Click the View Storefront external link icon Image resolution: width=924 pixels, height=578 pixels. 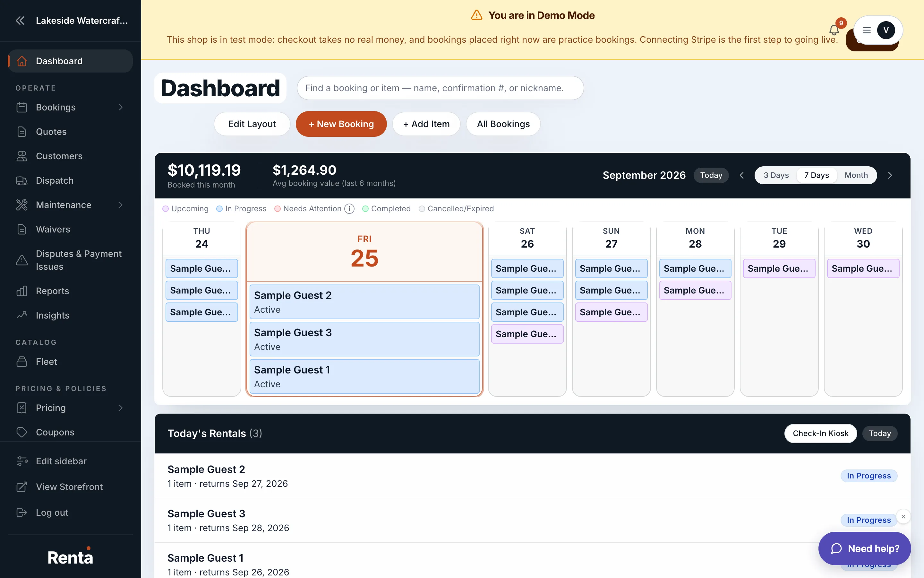[x=22, y=486]
